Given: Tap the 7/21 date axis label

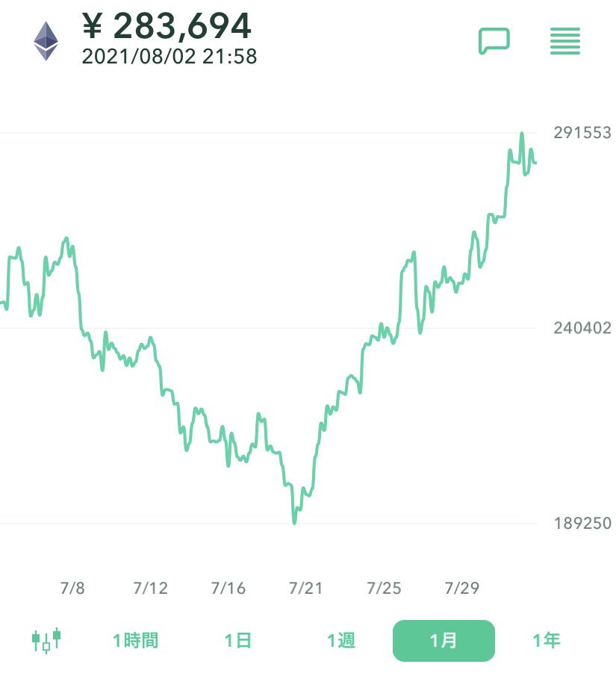Looking at the screenshot, I should pyautogui.click(x=306, y=588).
